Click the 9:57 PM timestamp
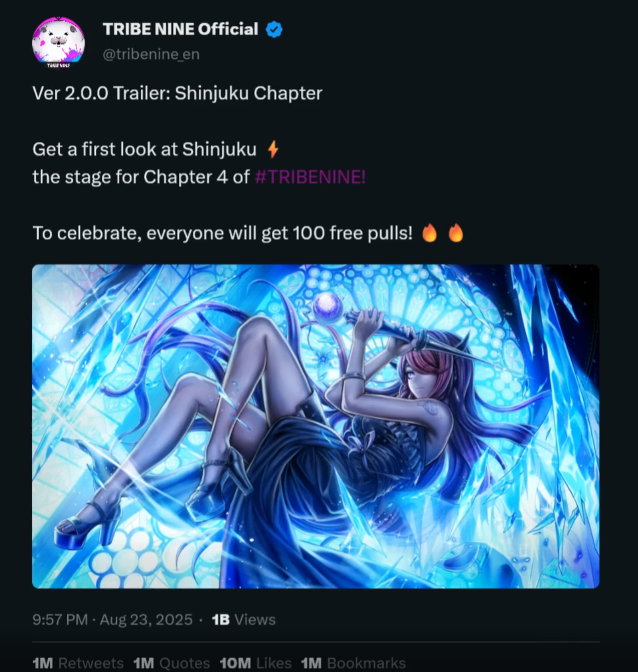 click(60, 620)
